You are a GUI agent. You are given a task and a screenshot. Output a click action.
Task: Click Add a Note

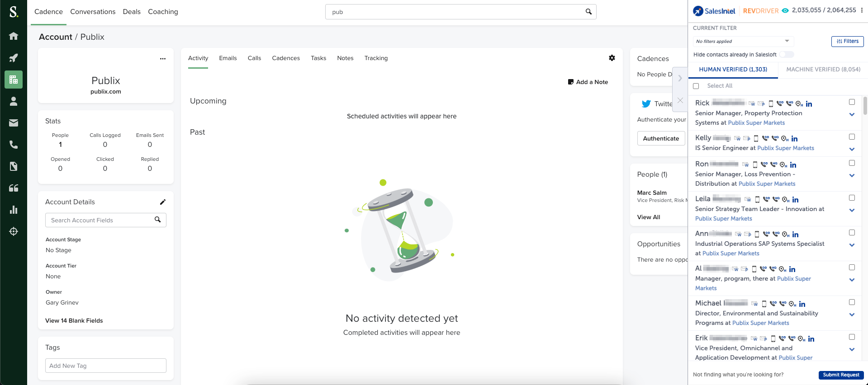tap(588, 82)
